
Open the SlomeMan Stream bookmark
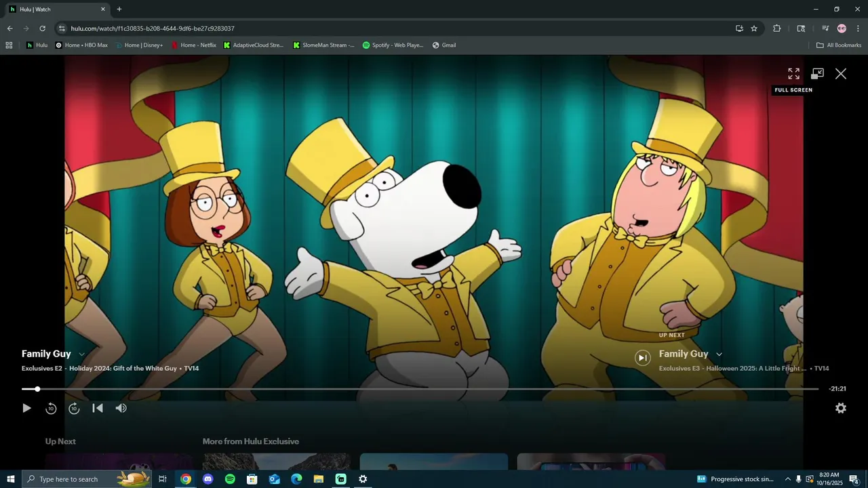323,45
